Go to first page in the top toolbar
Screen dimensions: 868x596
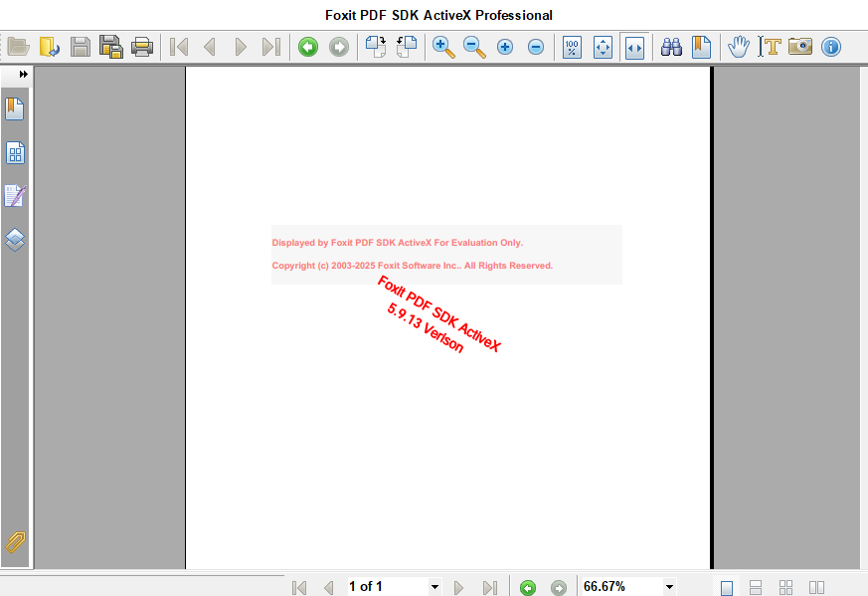tap(179, 47)
